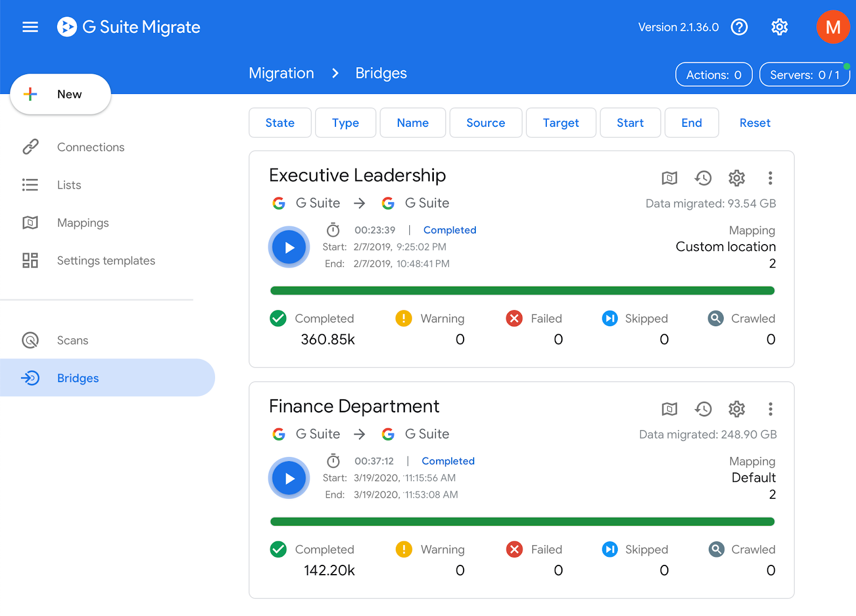Start the Finance Department bridge play button

point(289,478)
